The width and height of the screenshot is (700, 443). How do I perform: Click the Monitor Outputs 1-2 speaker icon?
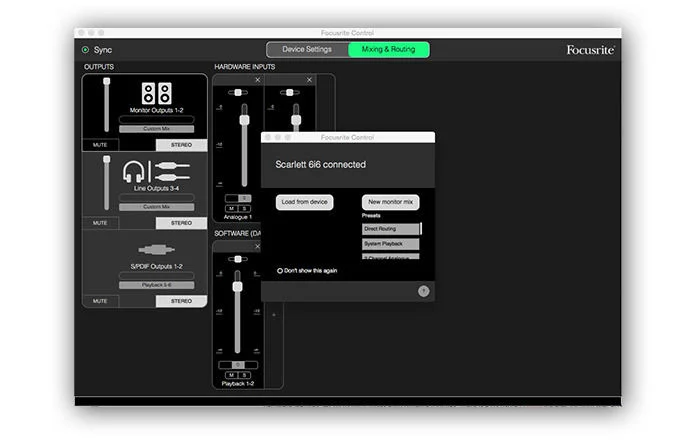(157, 93)
